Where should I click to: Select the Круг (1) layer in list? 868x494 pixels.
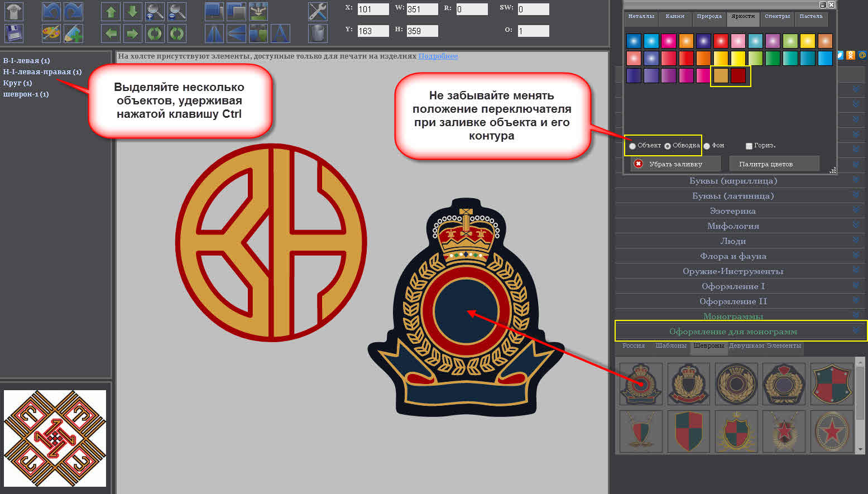(18, 83)
